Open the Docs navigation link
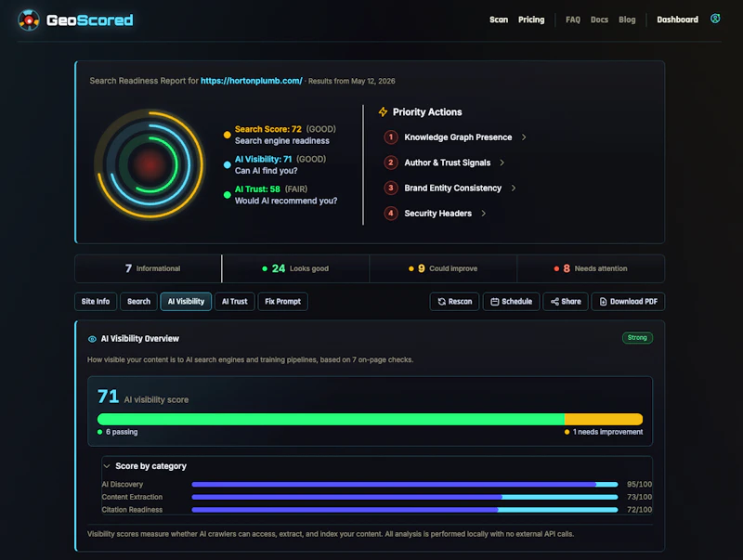743x560 pixels. tap(599, 20)
